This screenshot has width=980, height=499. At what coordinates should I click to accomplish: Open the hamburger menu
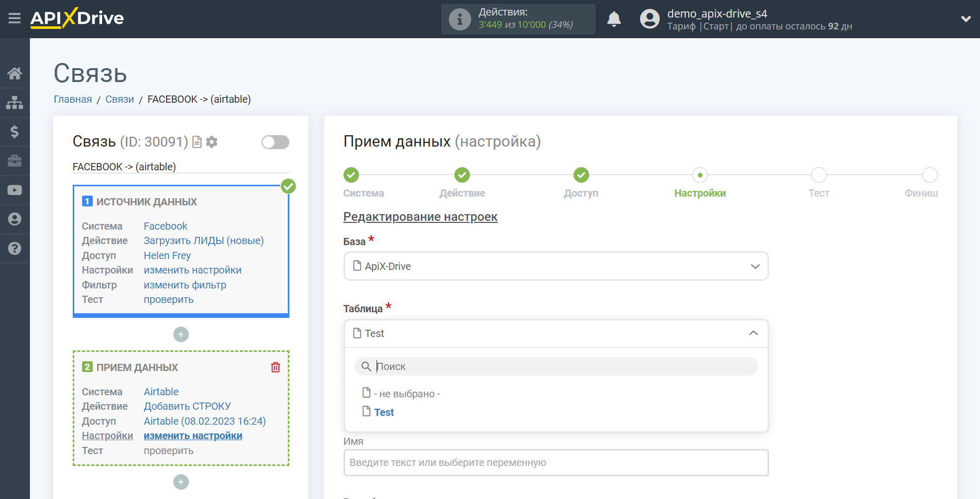pos(14,19)
